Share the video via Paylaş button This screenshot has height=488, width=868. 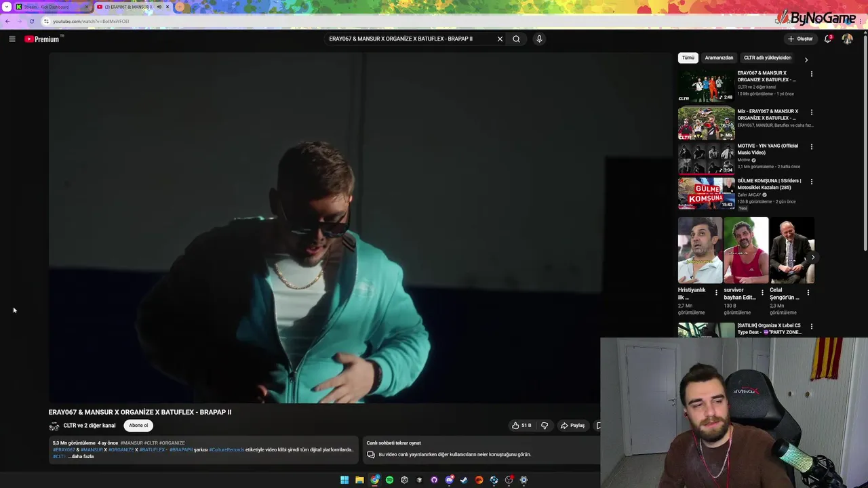tap(572, 426)
